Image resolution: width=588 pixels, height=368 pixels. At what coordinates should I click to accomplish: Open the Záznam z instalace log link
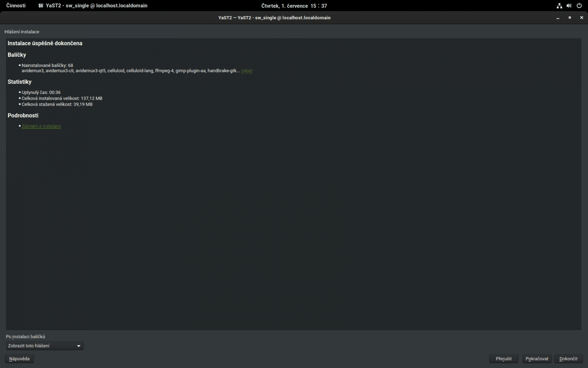pyautogui.click(x=41, y=126)
